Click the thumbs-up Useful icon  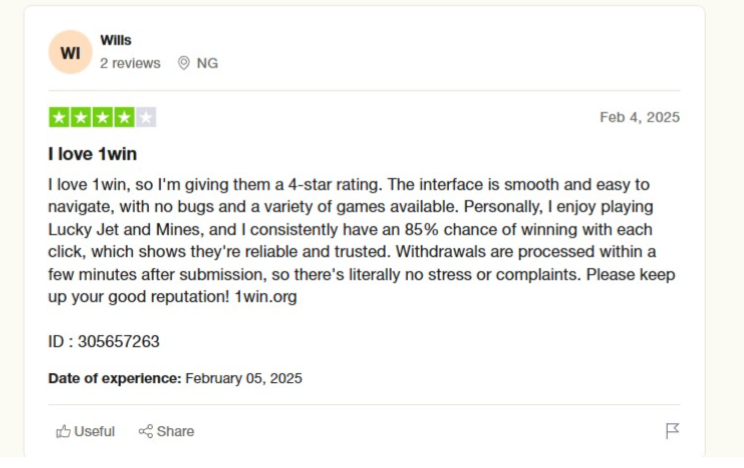63,431
